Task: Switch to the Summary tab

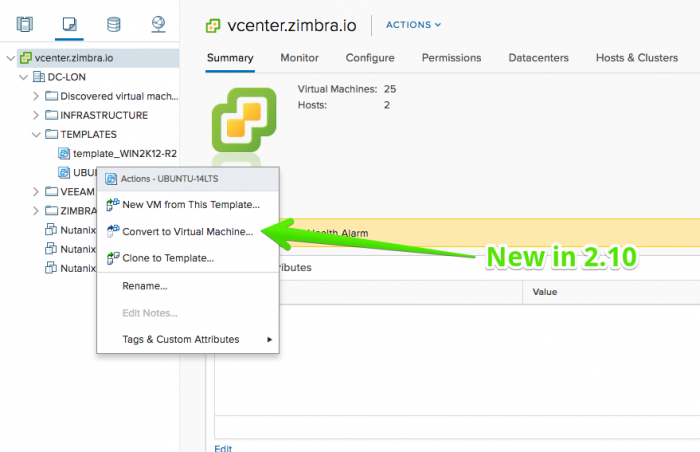Action: [x=230, y=58]
